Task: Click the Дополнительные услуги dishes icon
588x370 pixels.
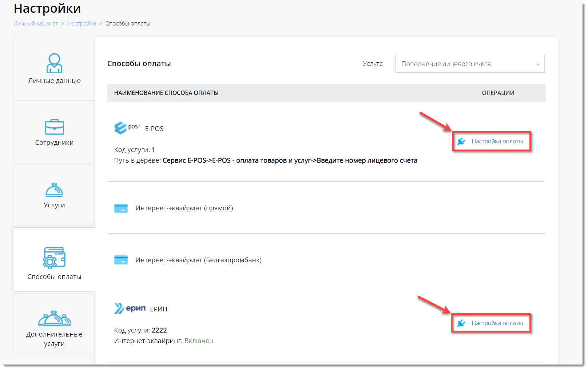Action: [54, 318]
